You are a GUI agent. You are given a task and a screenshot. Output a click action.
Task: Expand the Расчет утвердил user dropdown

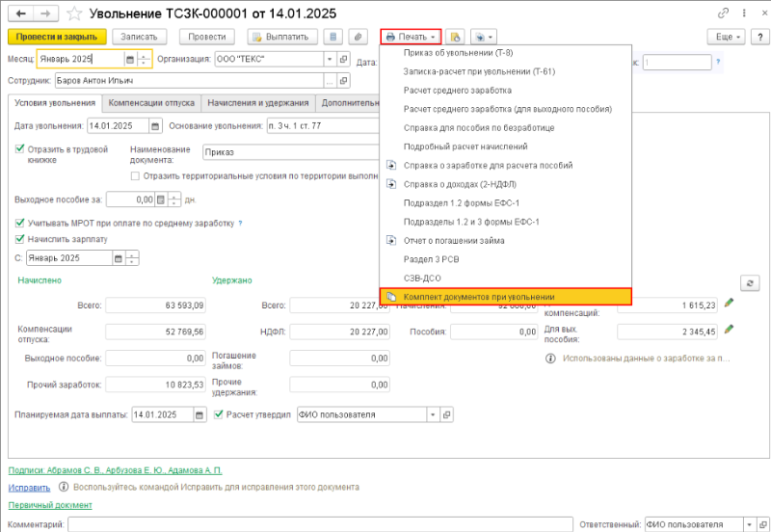(433, 415)
